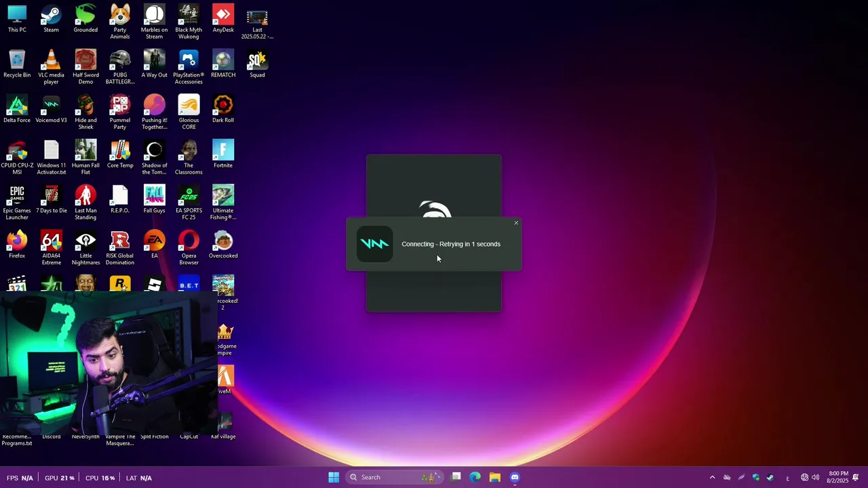The height and width of the screenshot is (488, 868).
Task: Open the Core Temp desktop icon
Action: [x=120, y=155]
